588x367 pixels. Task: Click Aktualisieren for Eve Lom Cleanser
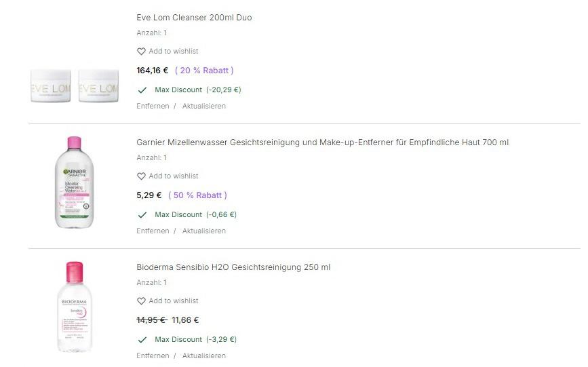203,107
